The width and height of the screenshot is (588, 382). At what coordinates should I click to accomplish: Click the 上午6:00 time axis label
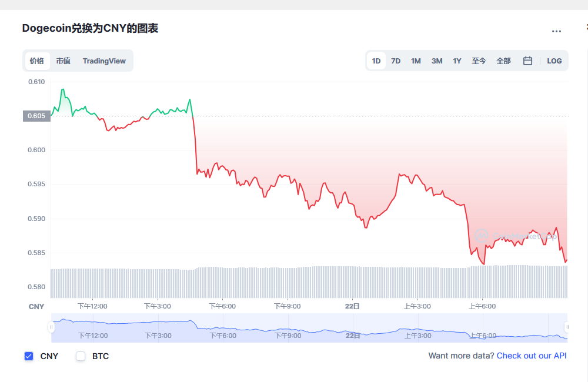482,306
